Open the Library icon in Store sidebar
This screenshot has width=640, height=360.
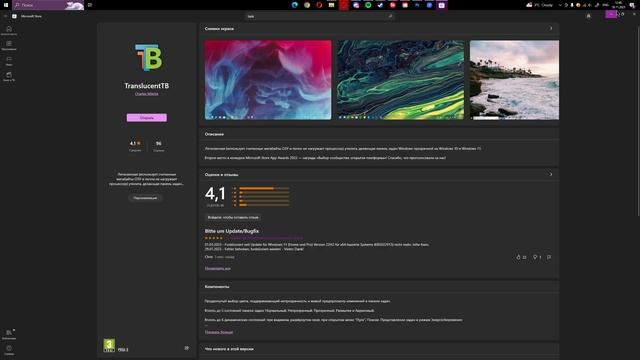[x=9, y=334]
